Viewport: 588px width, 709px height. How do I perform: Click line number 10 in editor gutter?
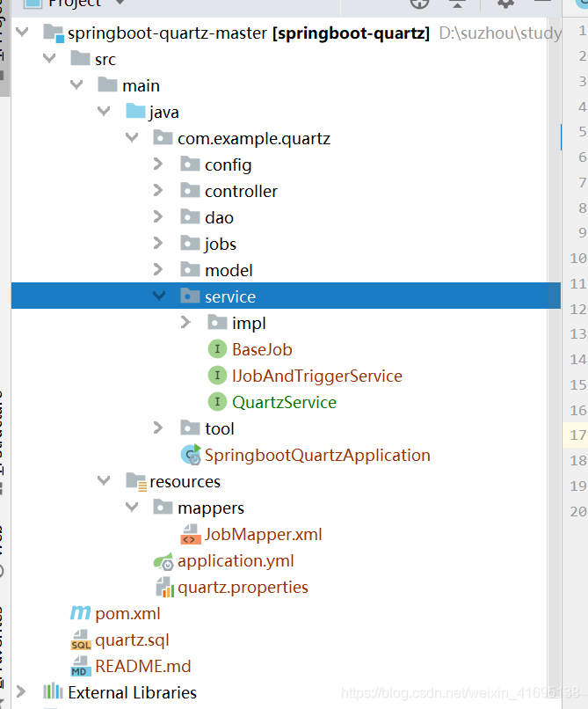[577, 259]
